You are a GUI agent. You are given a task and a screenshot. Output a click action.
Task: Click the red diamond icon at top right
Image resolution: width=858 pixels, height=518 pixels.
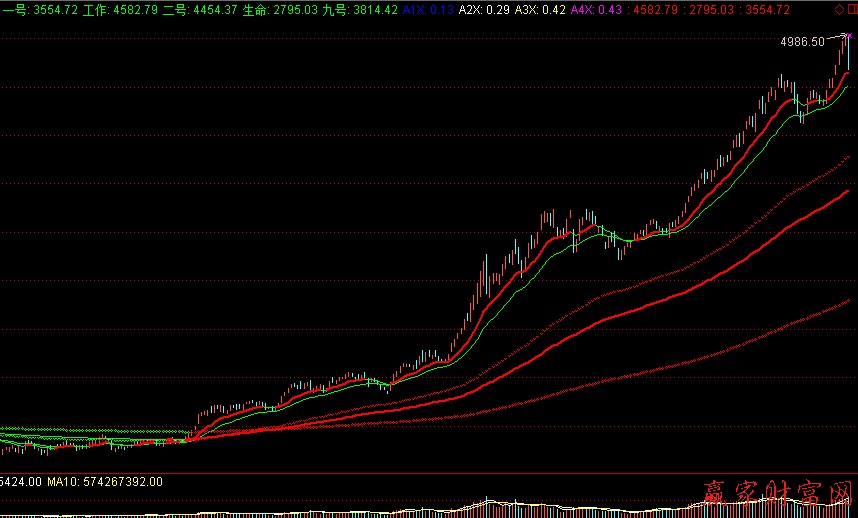(x=837, y=9)
